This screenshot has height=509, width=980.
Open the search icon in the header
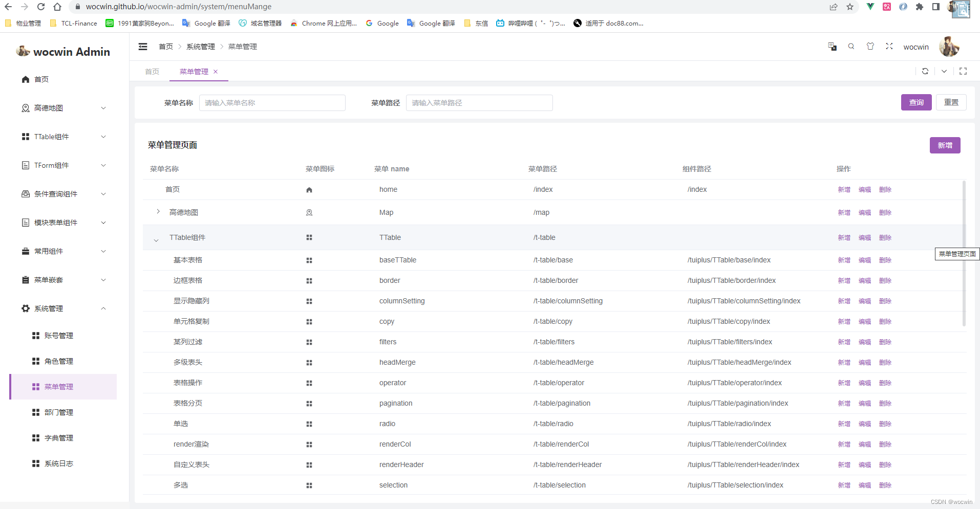pyautogui.click(x=851, y=46)
